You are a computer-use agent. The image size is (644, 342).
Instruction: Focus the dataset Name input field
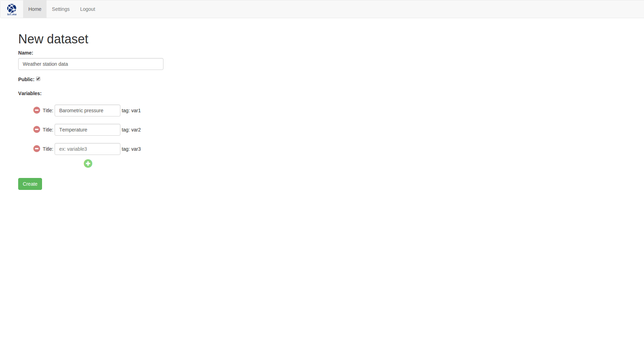pos(91,64)
